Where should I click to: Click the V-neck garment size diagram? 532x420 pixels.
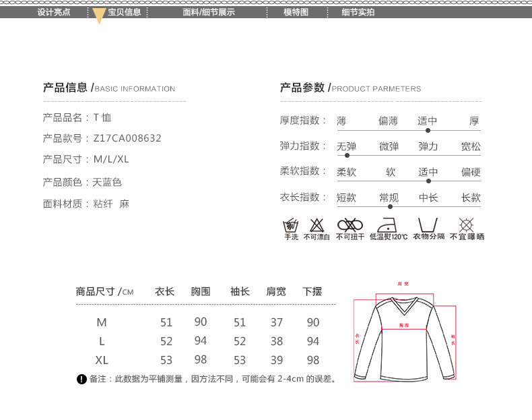coord(404,338)
